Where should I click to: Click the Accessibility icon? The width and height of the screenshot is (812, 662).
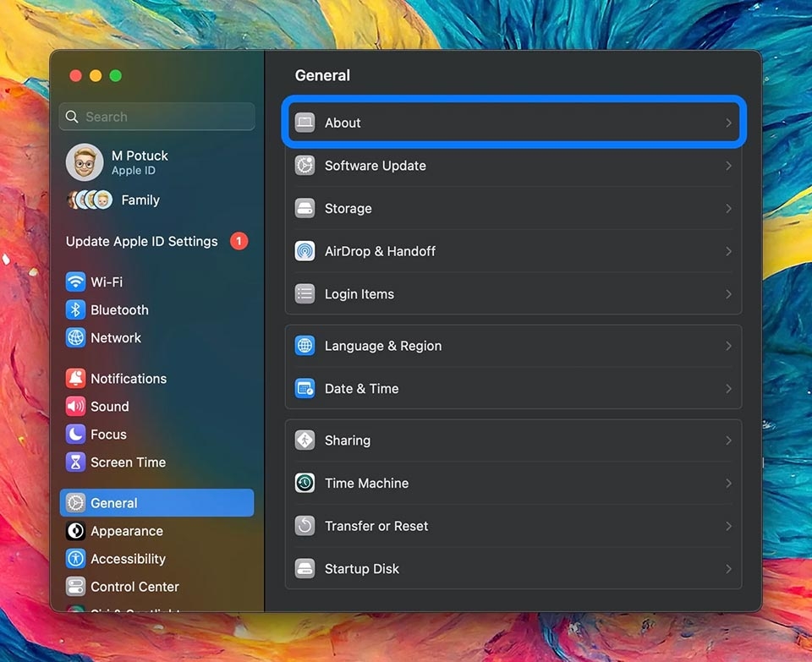pos(74,559)
